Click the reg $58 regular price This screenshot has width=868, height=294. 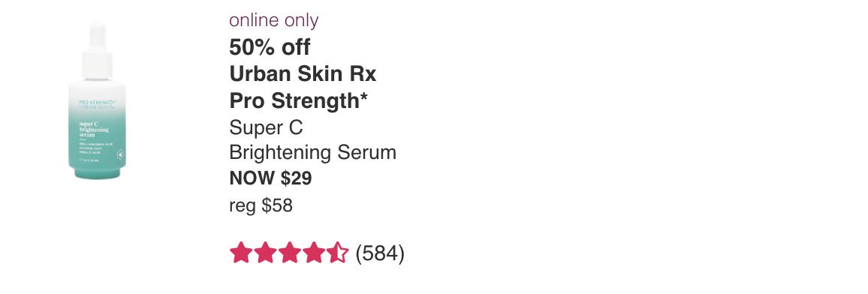click(x=261, y=205)
